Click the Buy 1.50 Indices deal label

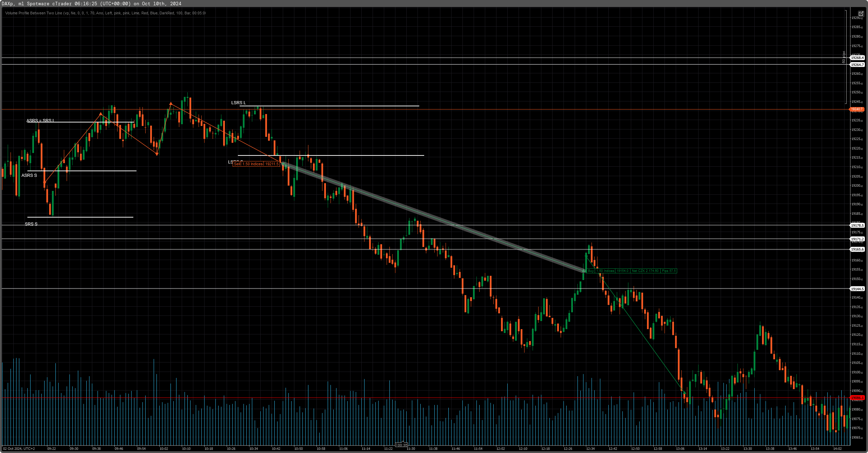click(602, 271)
